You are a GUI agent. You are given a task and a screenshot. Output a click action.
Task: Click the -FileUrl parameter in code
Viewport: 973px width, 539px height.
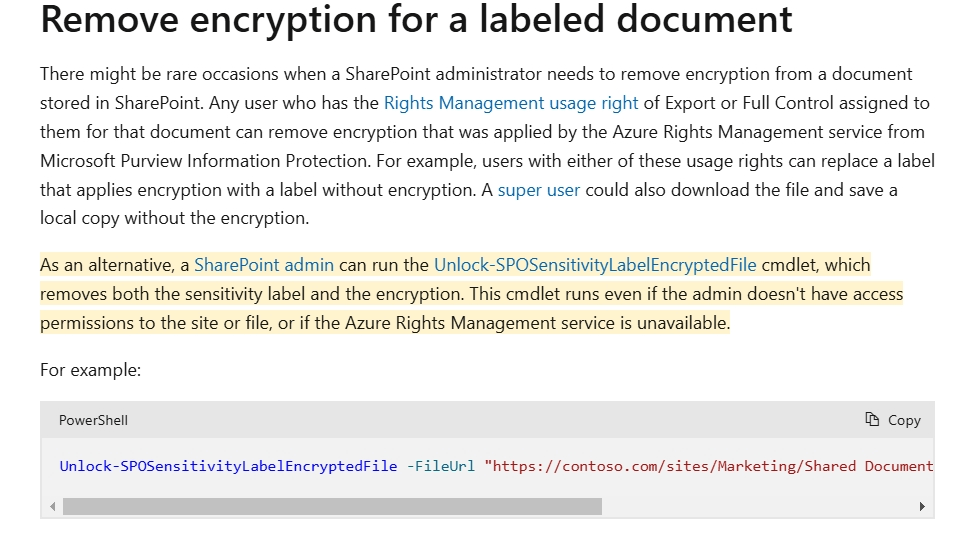click(441, 466)
